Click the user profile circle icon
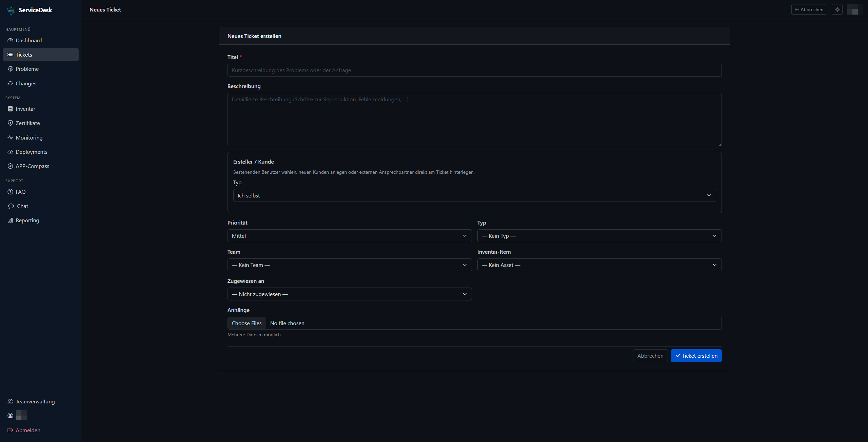Image resolution: width=868 pixels, height=442 pixels. click(10, 416)
